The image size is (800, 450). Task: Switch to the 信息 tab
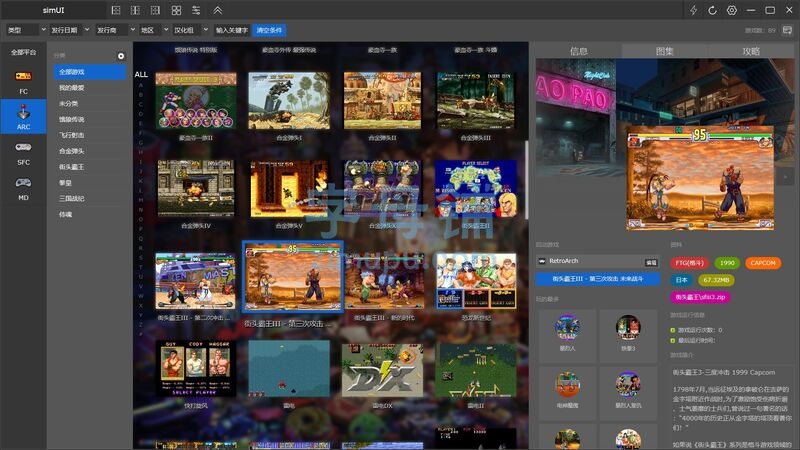(x=579, y=51)
